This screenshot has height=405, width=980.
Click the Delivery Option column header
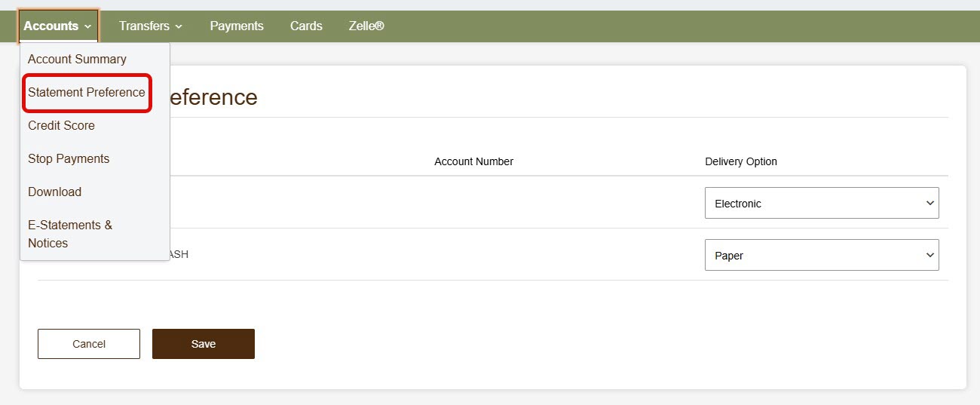pyautogui.click(x=740, y=161)
